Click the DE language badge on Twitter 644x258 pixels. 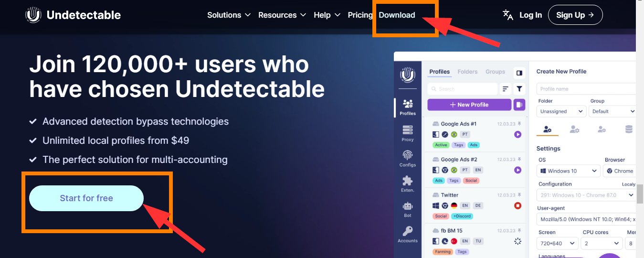click(478, 205)
